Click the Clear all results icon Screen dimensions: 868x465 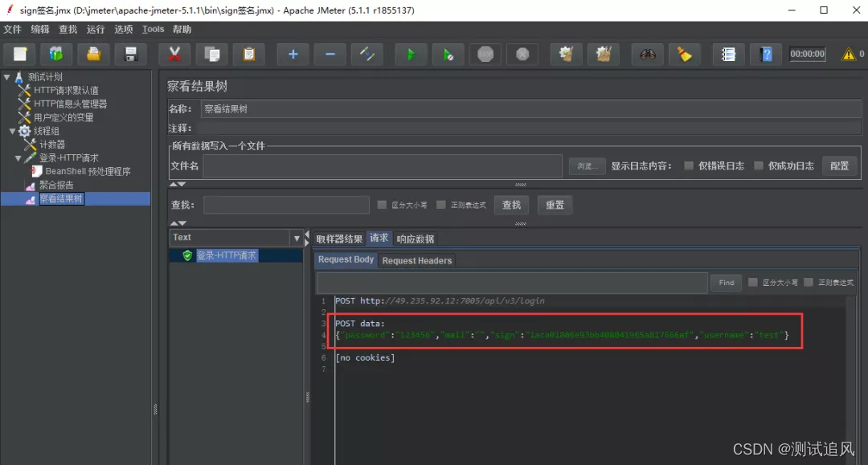604,54
